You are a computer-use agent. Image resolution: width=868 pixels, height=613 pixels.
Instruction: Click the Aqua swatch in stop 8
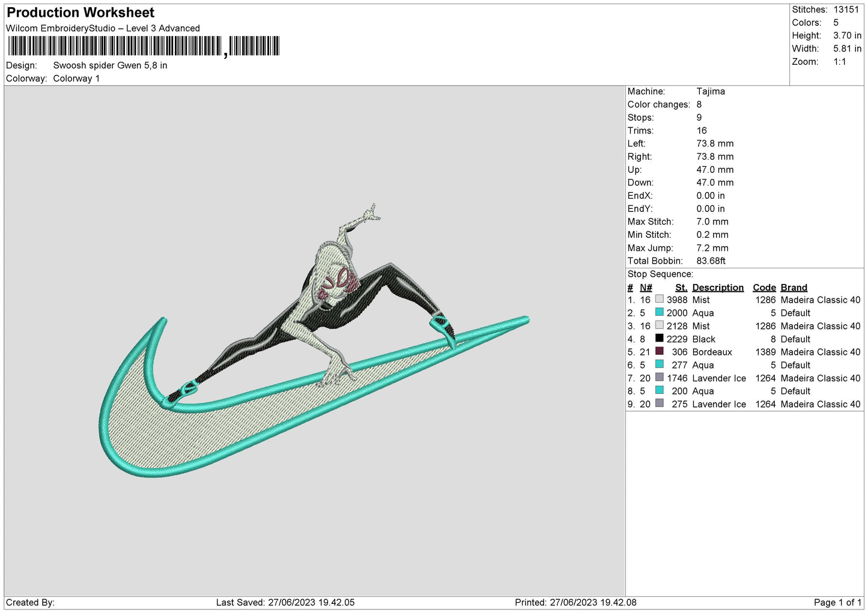(x=659, y=390)
